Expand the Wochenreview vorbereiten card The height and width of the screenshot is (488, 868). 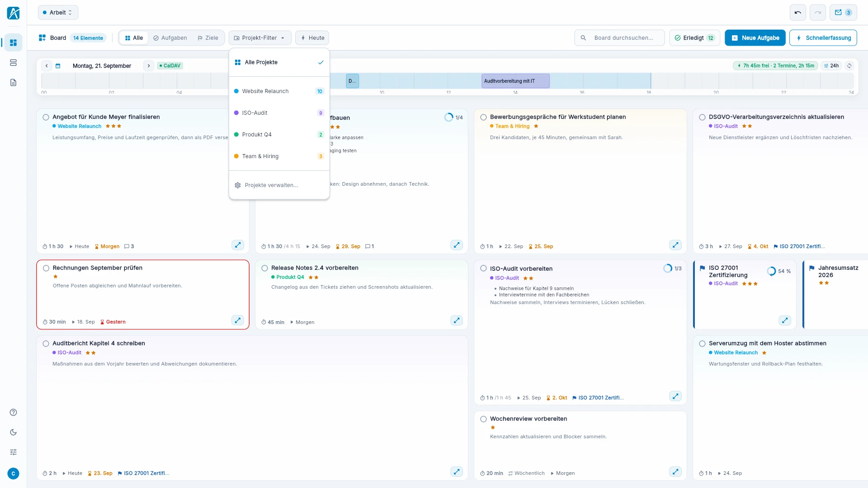675,472
